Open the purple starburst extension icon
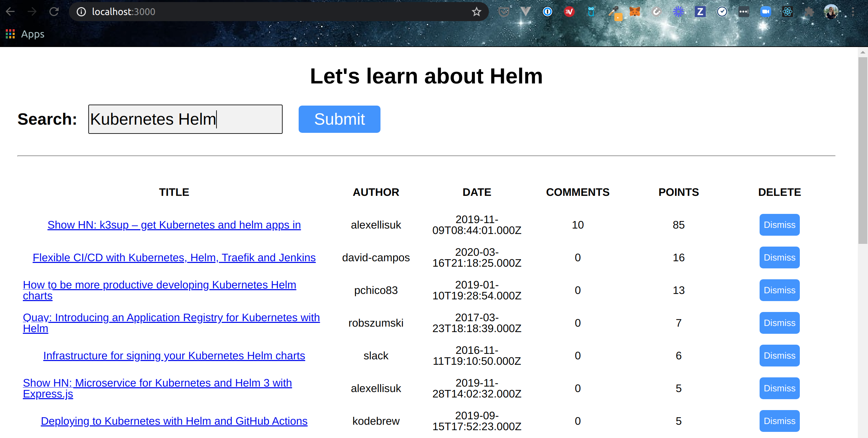This screenshot has width=868, height=438. tap(678, 12)
